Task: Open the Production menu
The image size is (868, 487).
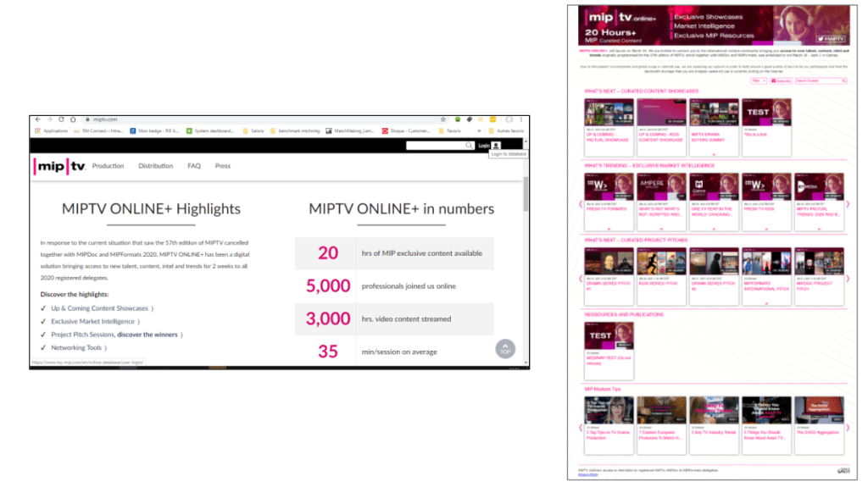Action: pyautogui.click(x=108, y=166)
